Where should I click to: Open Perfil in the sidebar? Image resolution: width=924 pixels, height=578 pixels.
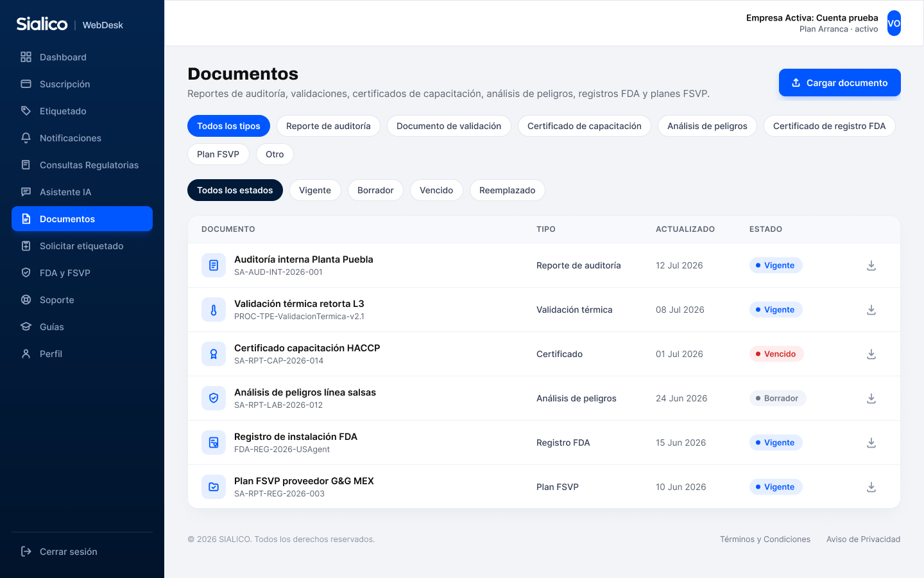(82, 354)
